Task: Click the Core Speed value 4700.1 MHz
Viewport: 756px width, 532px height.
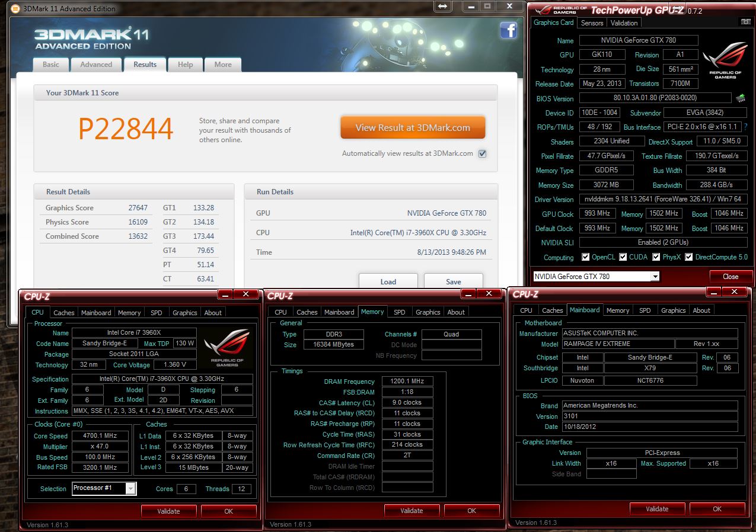Action: pyautogui.click(x=100, y=436)
